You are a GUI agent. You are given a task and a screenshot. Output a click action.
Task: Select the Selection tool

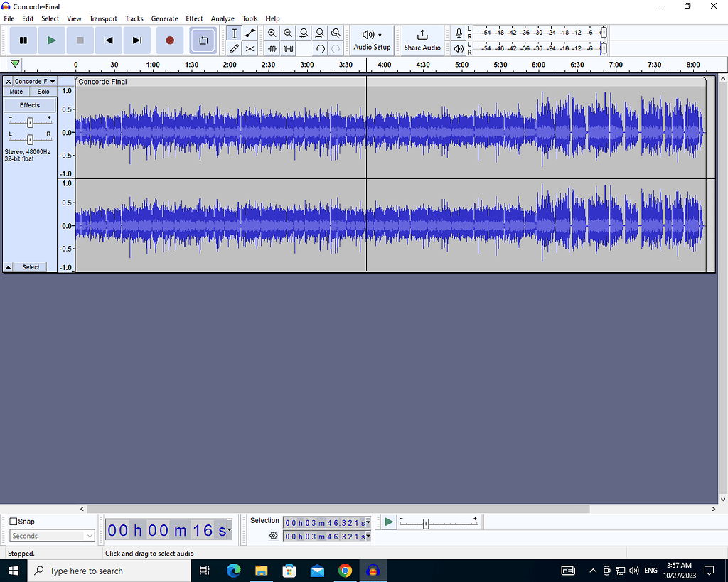[235, 33]
